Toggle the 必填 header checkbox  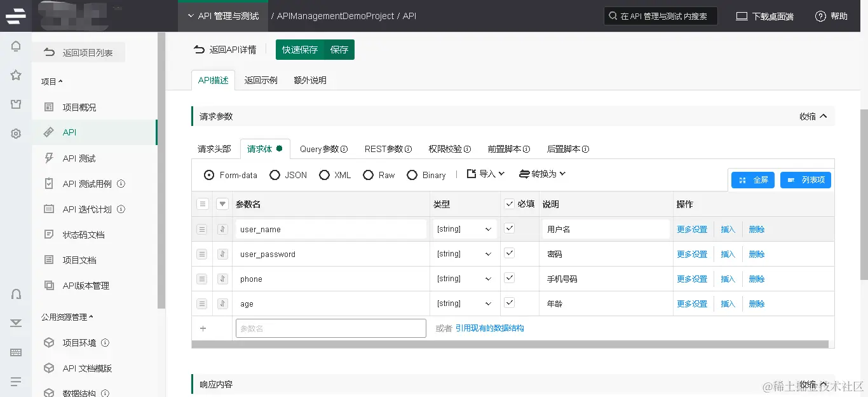tap(509, 204)
